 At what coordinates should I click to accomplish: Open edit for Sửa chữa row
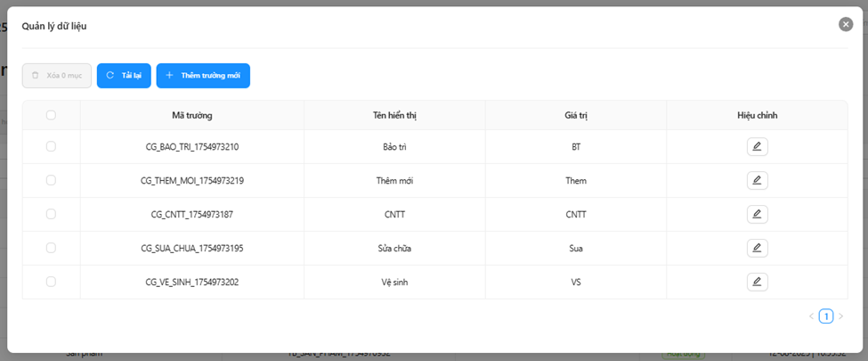(757, 249)
